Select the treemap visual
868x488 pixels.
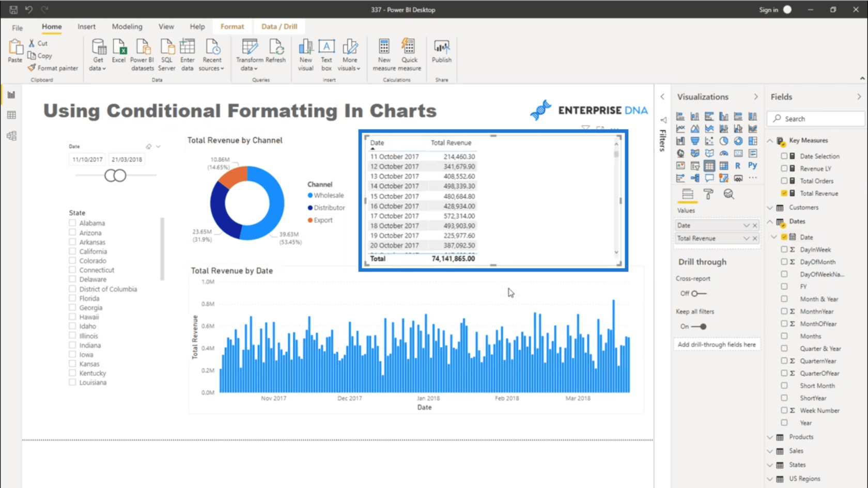click(x=753, y=141)
